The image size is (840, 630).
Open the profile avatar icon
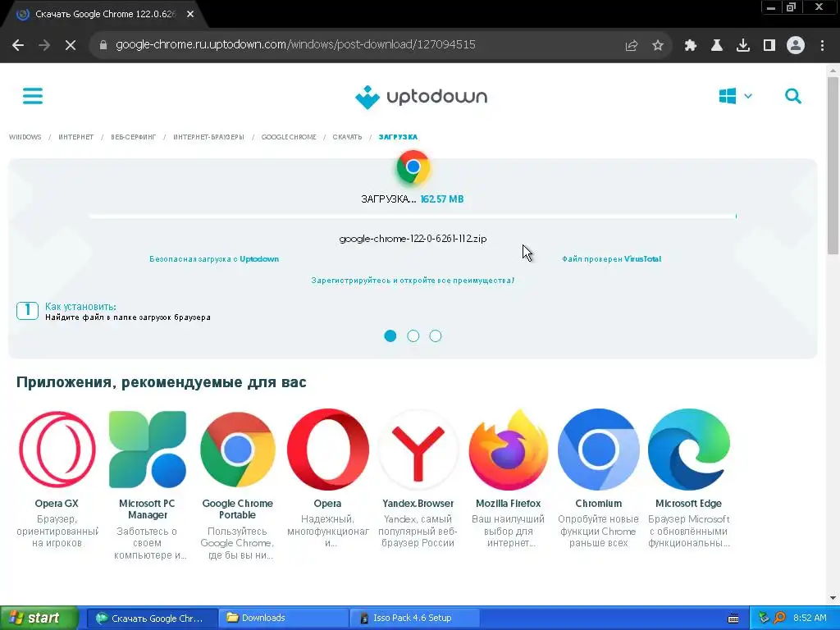pos(796,46)
